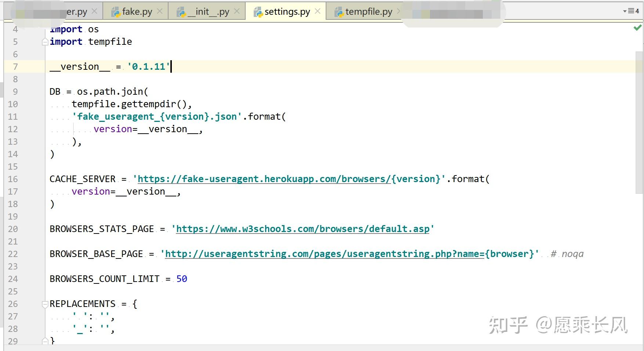This screenshot has width=644, height=351.
Task: Click the Python file icon on __init__.py tab
Action: click(181, 11)
